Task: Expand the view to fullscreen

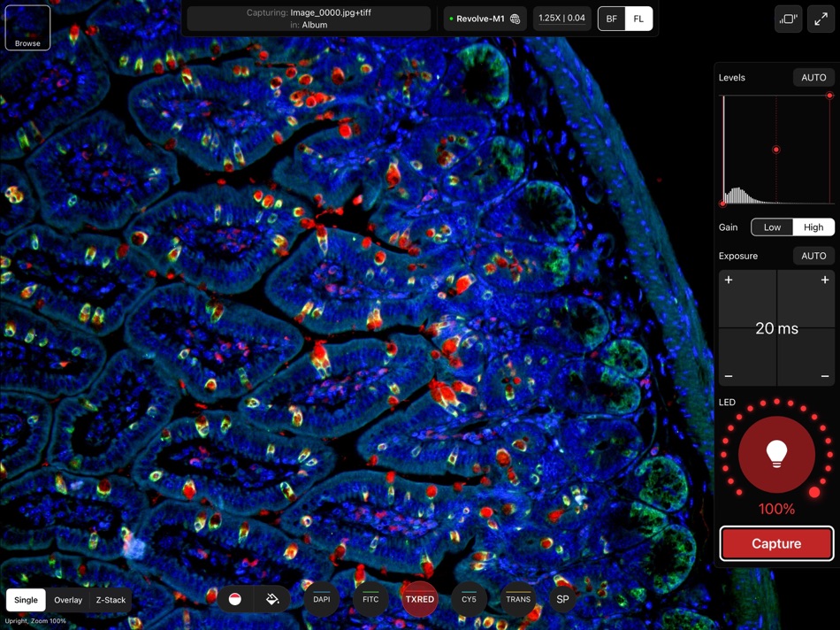Action: coord(821,19)
